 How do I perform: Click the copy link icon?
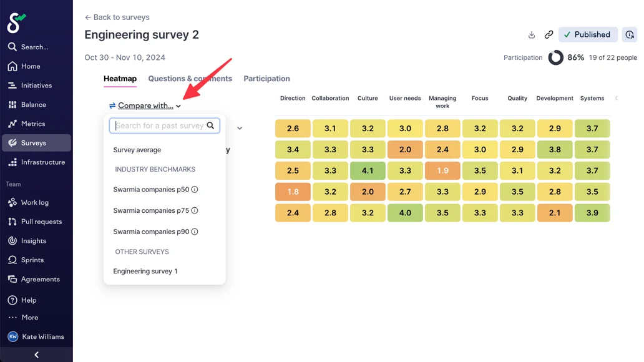point(549,35)
